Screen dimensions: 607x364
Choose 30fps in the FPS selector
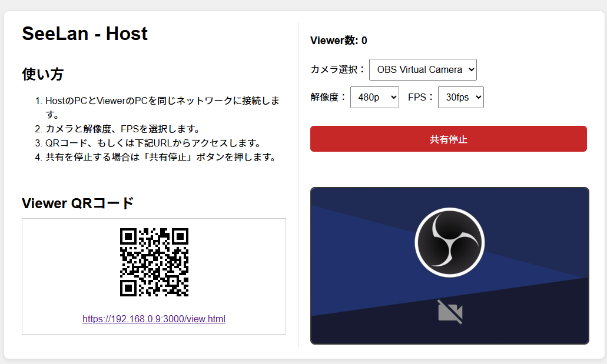coord(461,97)
